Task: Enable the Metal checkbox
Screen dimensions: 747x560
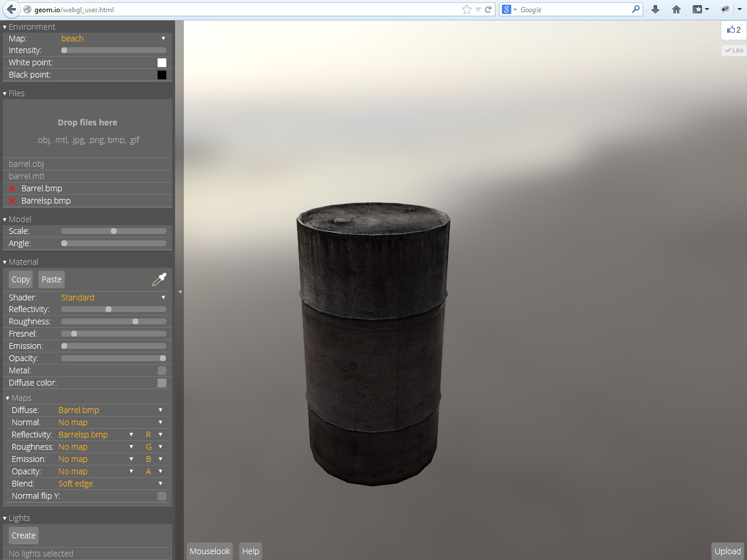Action: coord(162,370)
